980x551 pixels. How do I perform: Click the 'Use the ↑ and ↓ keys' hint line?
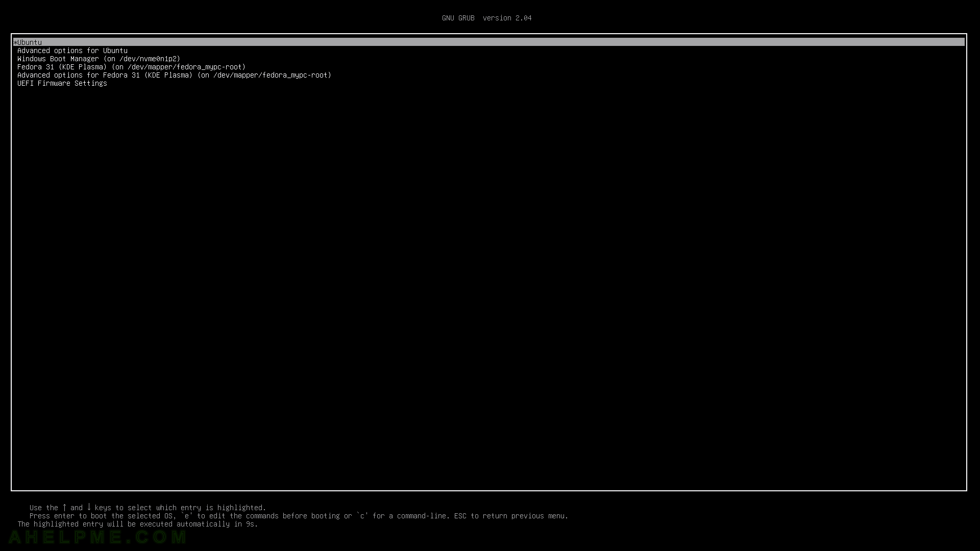click(148, 508)
